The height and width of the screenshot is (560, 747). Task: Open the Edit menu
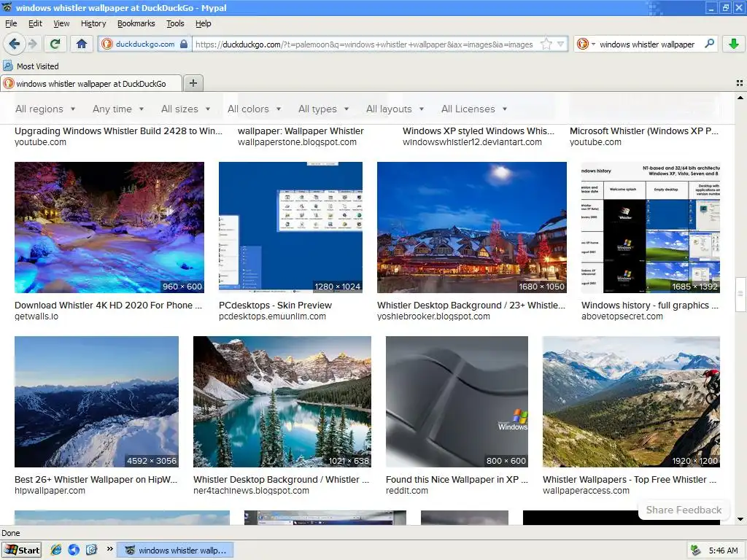35,23
